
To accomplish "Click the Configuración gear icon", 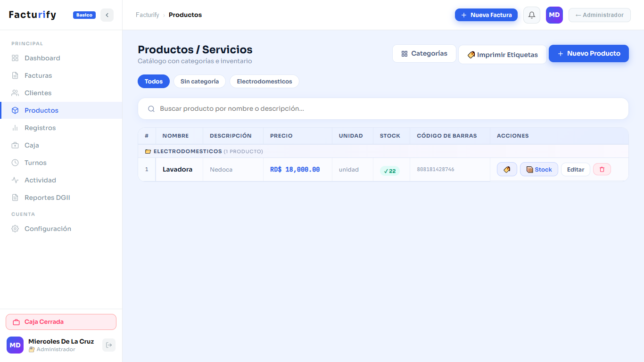I will tap(15, 229).
